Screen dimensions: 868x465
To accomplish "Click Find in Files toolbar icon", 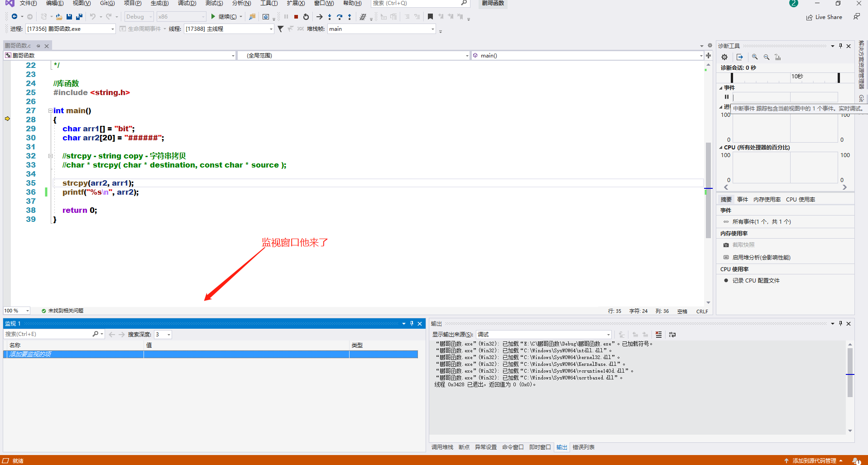I will [252, 17].
